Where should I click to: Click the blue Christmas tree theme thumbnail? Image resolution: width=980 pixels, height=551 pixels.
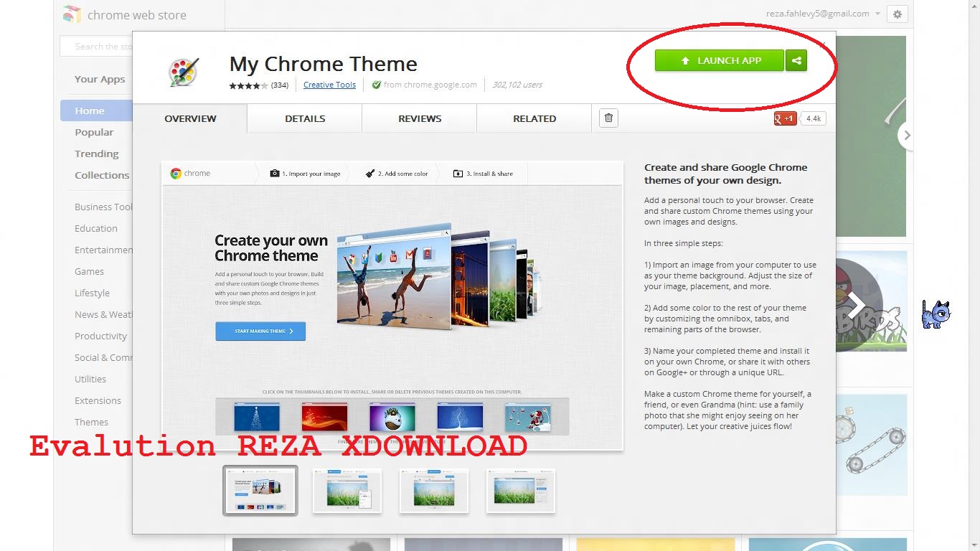[x=257, y=417]
